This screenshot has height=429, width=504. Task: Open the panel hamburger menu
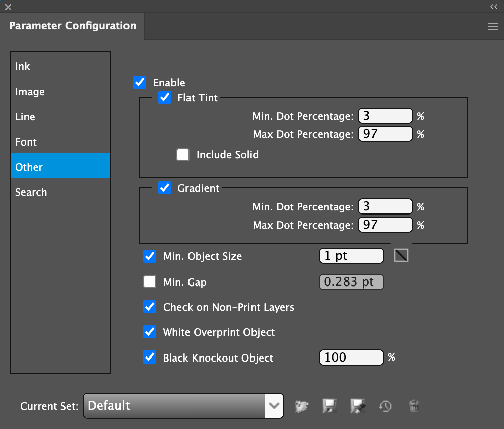pos(493,27)
